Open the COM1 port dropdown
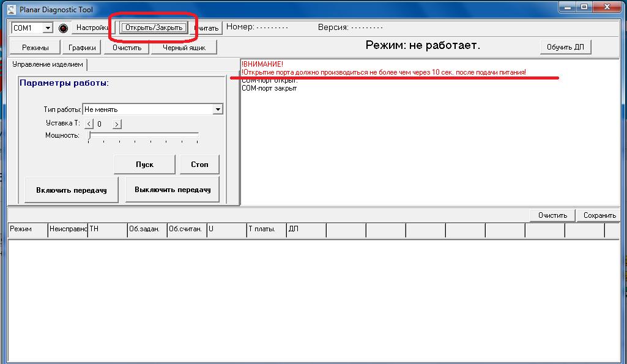The height and width of the screenshot is (364, 627). click(48, 28)
